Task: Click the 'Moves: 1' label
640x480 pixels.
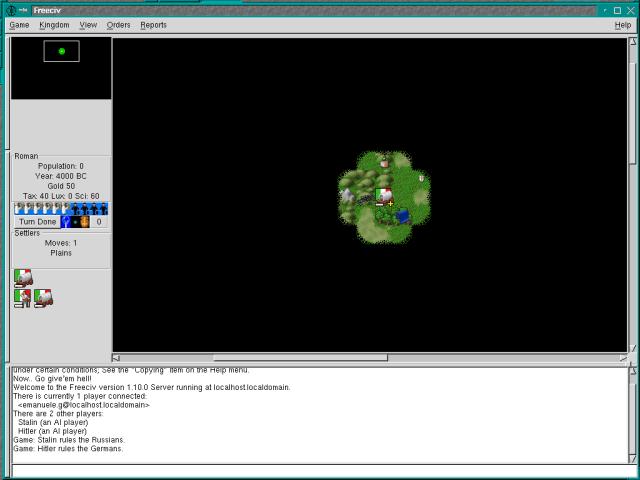Action: coord(61,243)
